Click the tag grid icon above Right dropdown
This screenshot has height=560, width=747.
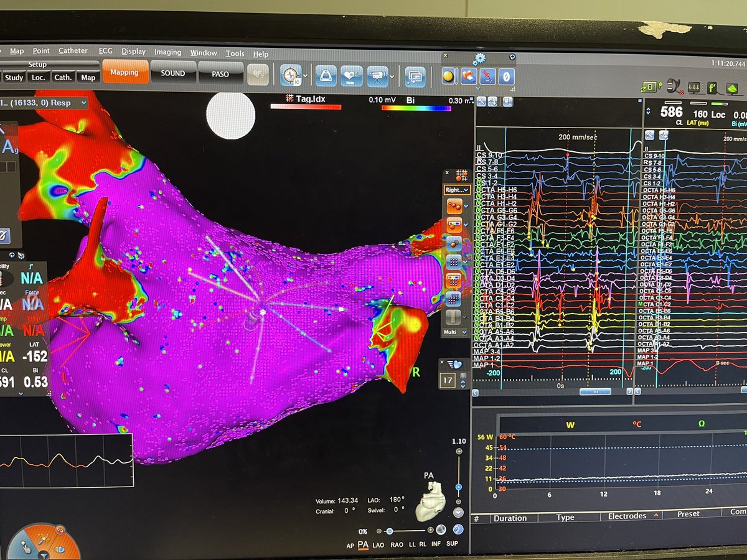461,175
